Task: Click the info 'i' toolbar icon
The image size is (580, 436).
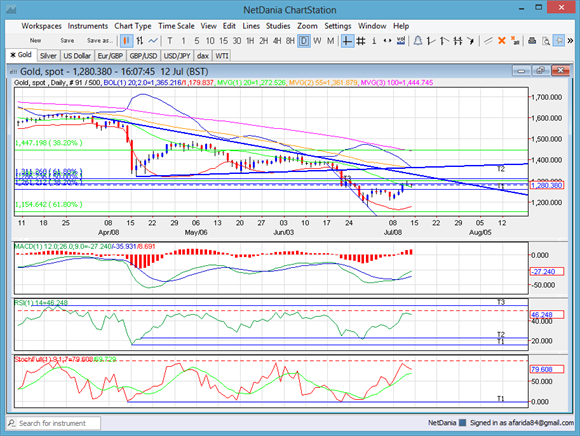Action: (x=374, y=41)
